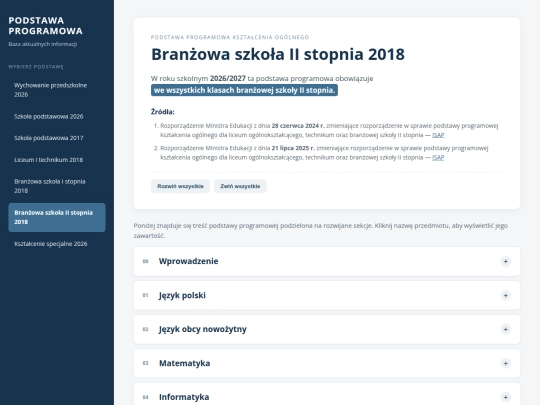The image size is (540, 405).
Task: Select Liceum i technikum 2018 in sidebar
Action: 57,160
